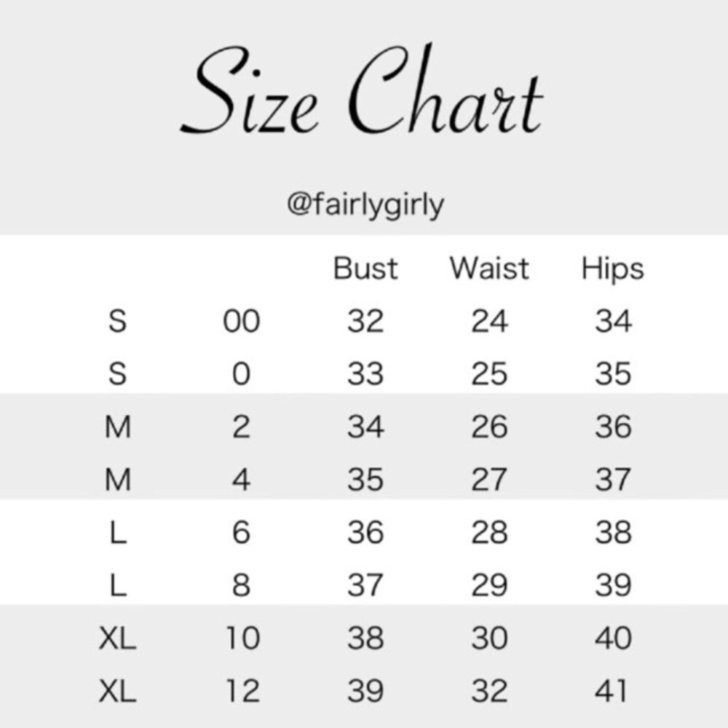Select numeric size 12 cell
Image resolution: width=728 pixels, height=728 pixels.
(x=241, y=692)
